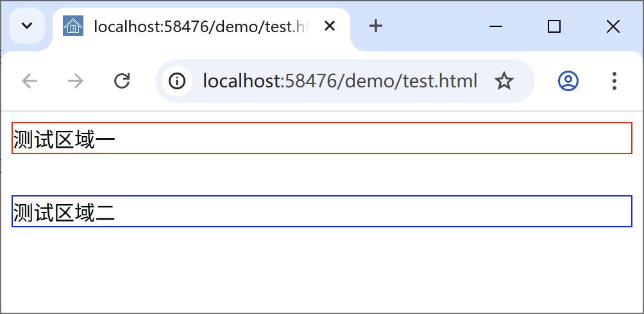Maximize the browser window

tap(554, 26)
